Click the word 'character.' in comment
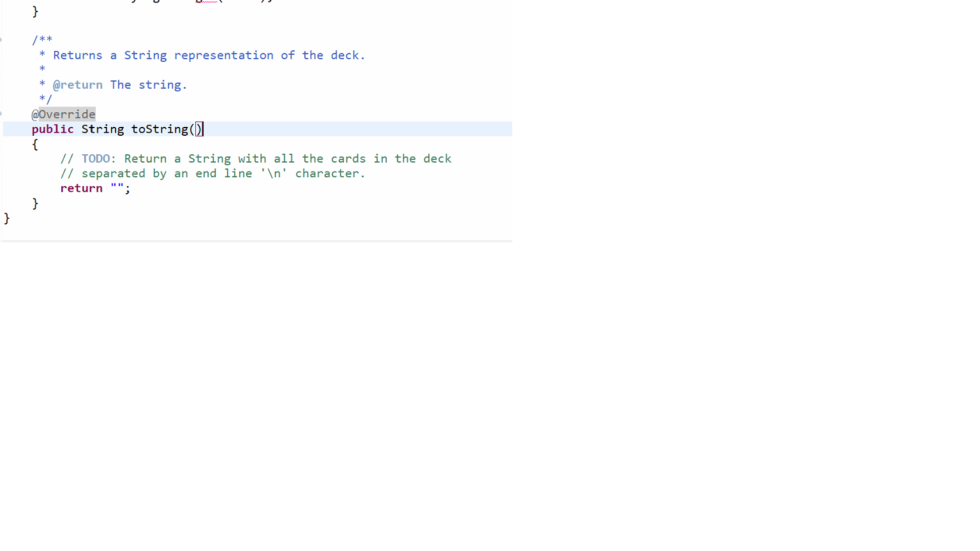This screenshot has width=980, height=551. 330,173
